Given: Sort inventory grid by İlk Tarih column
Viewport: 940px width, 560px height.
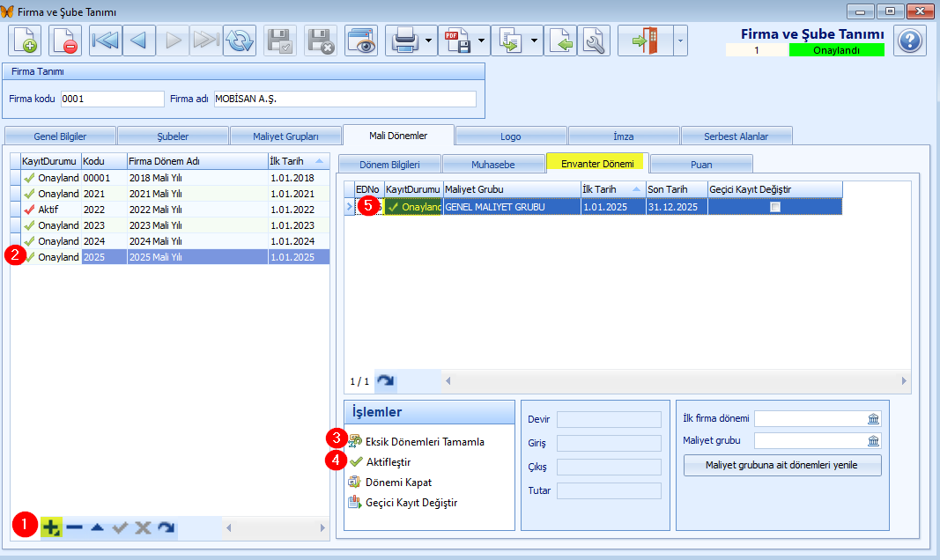Looking at the screenshot, I should click(x=612, y=189).
